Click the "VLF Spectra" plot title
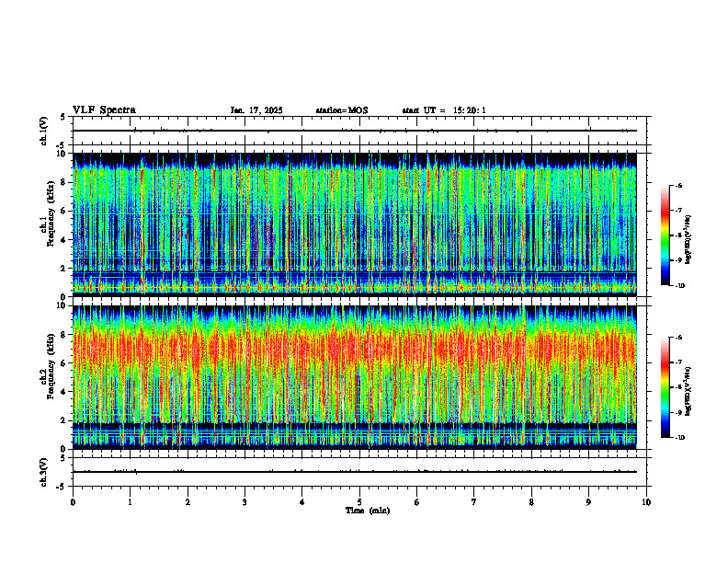The image size is (728, 563). (x=104, y=110)
